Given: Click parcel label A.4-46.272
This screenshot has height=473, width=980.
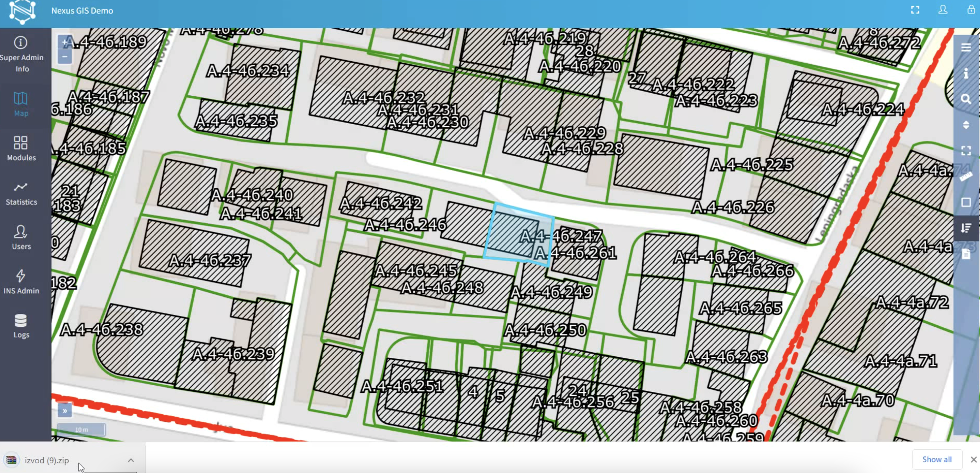Looking at the screenshot, I should click(880, 43).
